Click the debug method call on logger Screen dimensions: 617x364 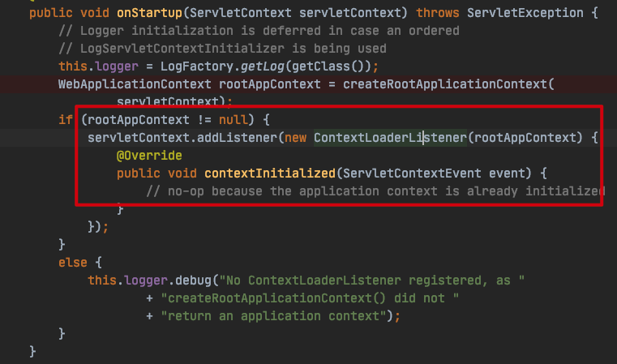click(x=193, y=280)
